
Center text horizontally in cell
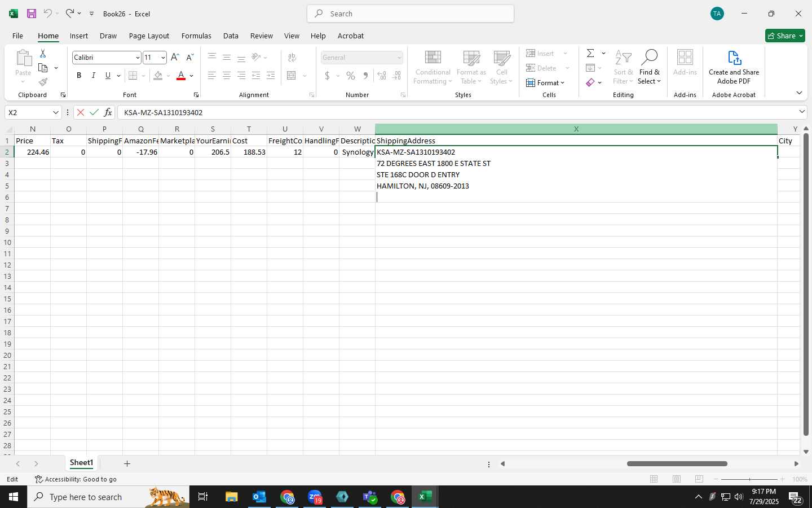point(227,76)
